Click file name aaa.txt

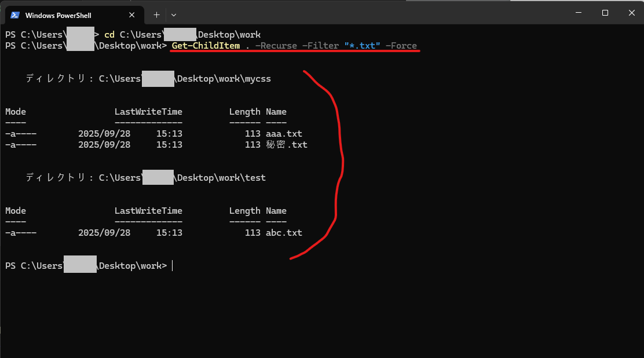[x=284, y=134]
